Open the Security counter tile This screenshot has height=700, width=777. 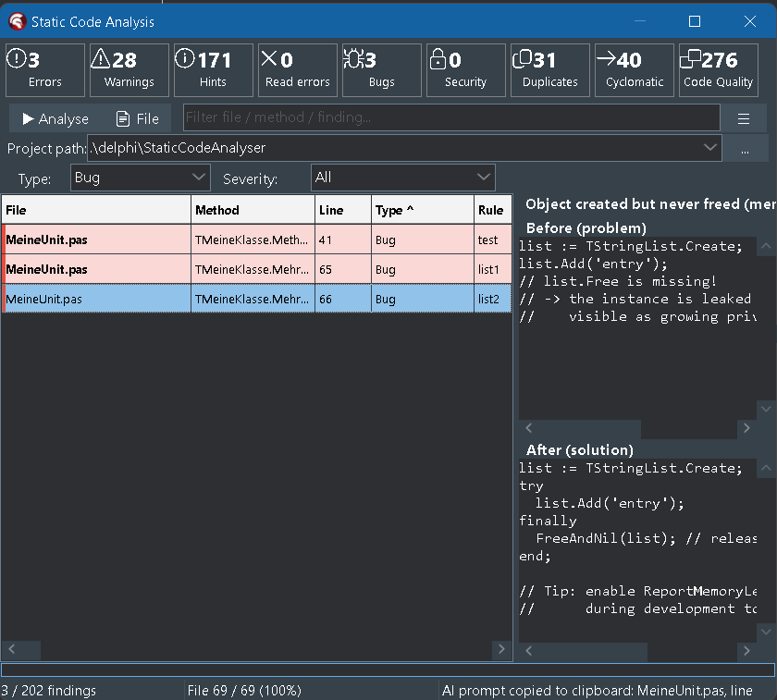point(466,70)
